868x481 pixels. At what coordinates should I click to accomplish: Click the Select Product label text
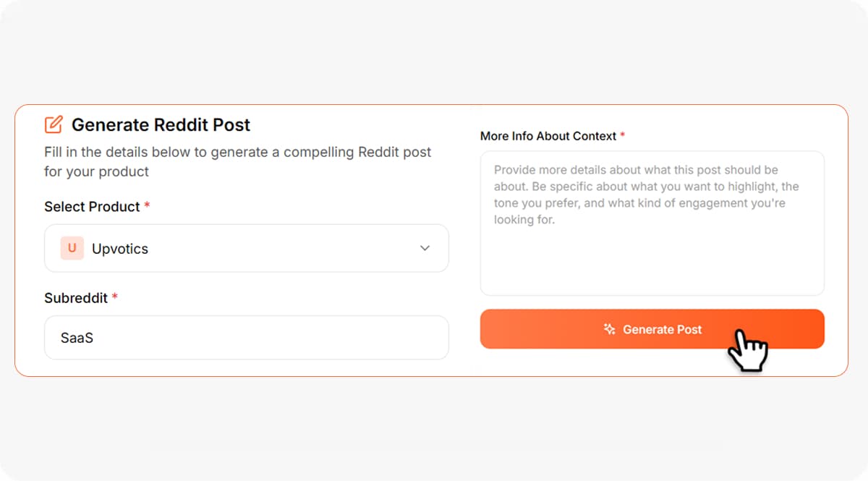[x=92, y=207]
